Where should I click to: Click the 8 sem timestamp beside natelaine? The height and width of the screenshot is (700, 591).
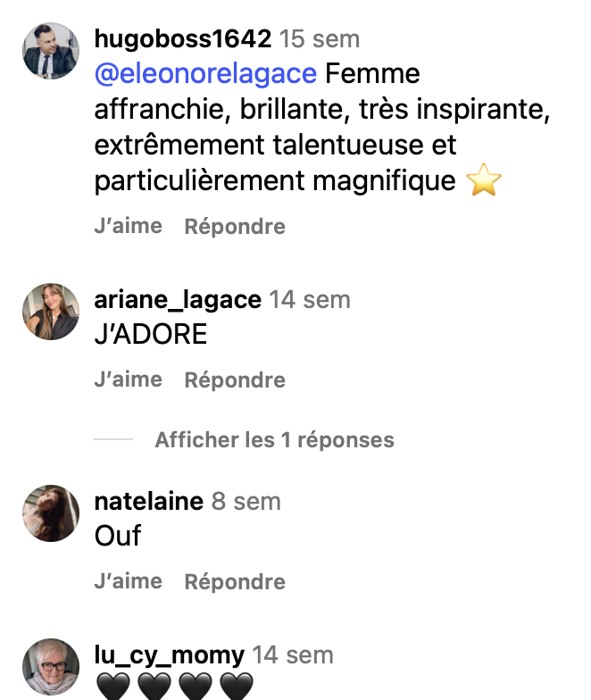click(x=246, y=502)
